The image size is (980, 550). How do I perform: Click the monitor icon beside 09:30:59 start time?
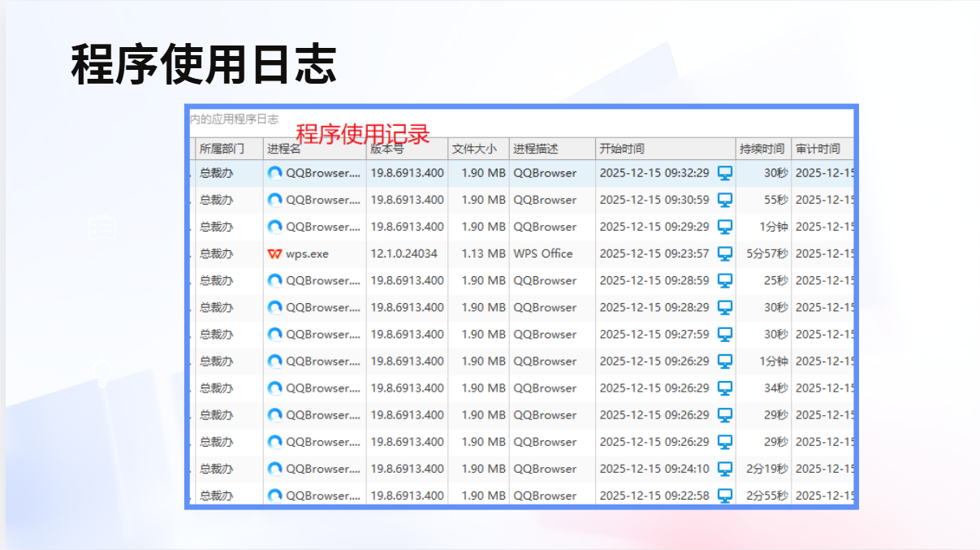725,200
